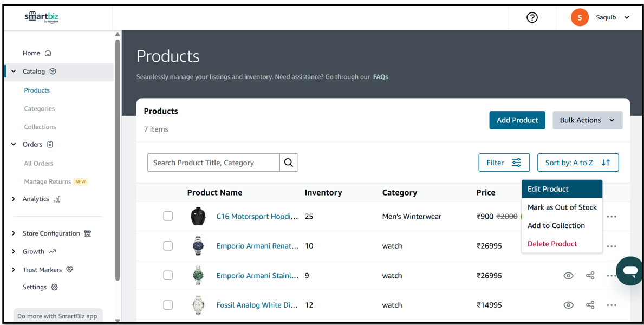The height and width of the screenshot is (325, 644).
Task: Click the Home house icon
Action: click(48, 53)
